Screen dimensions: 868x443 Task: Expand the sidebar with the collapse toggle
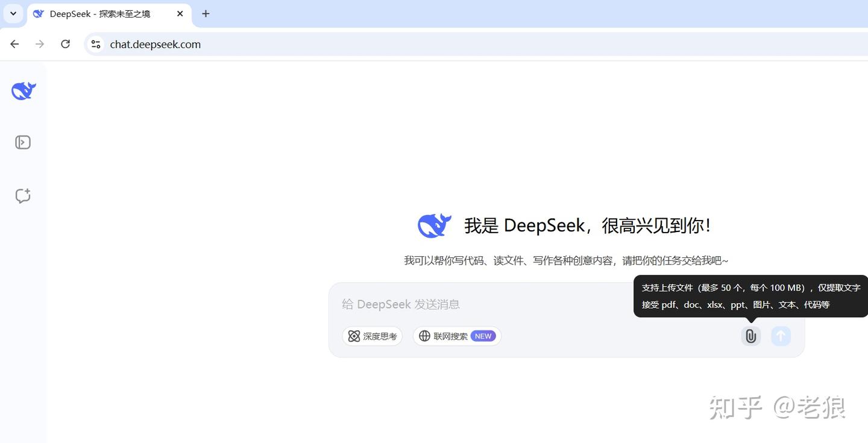point(23,142)
